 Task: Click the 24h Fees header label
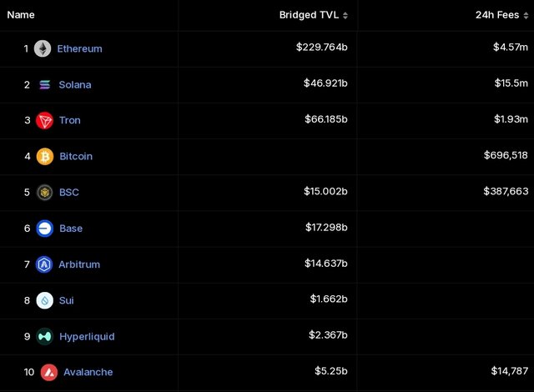click(x=497, y=15)
